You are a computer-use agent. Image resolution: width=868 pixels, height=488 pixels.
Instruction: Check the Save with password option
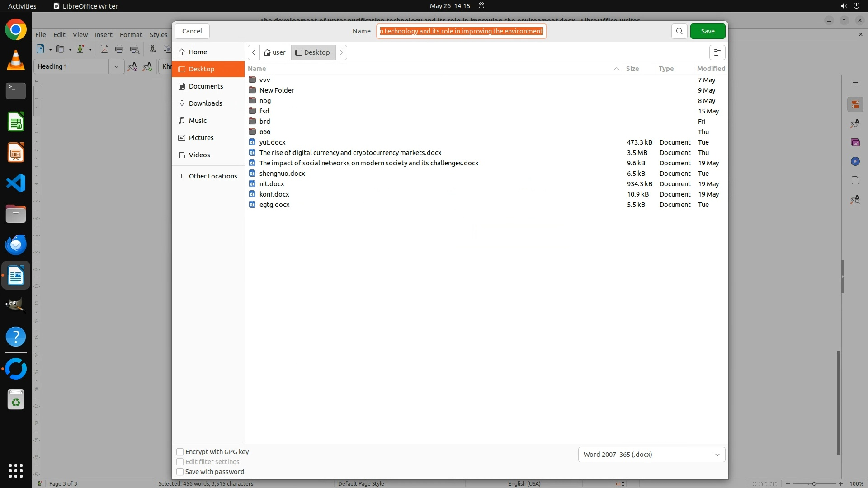click(x=180, y=472)
